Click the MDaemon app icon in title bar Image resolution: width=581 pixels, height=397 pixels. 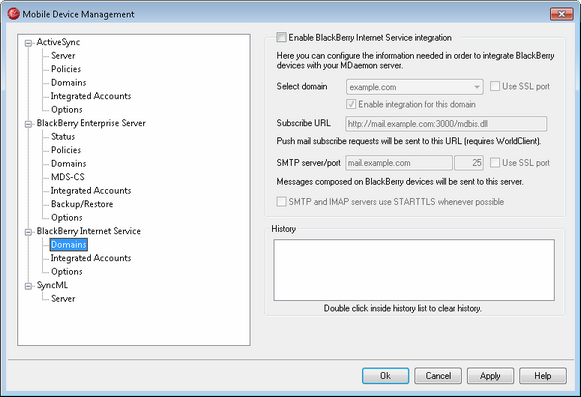click(x=13, y=14)
